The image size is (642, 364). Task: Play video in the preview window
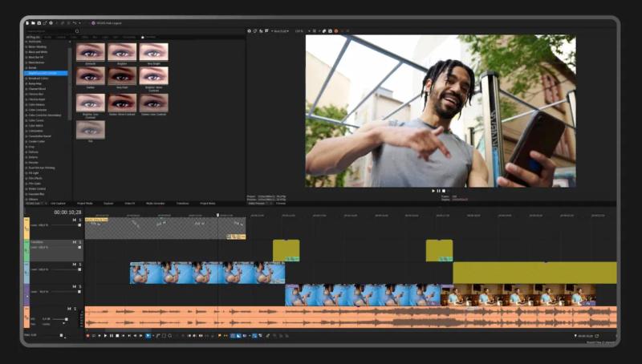click(x=433, y=191)
